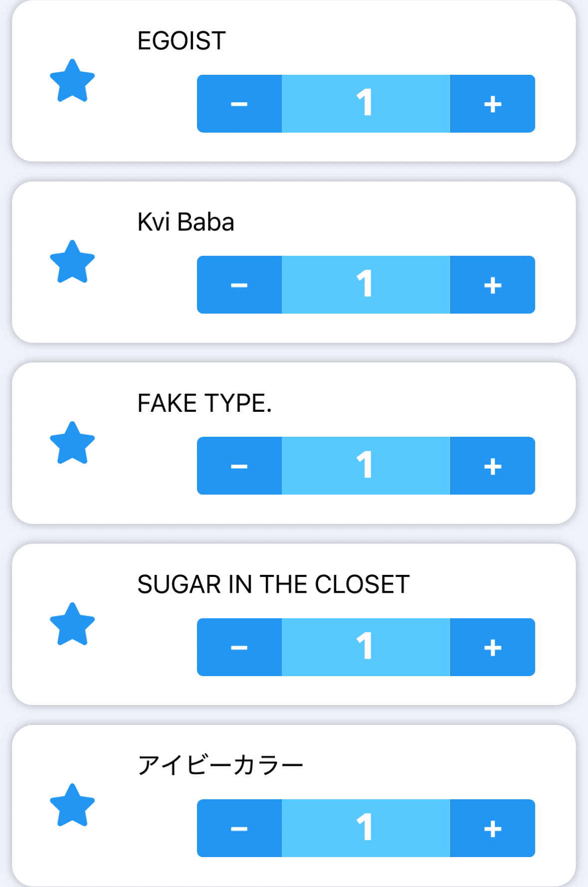
Task: Hit minus for SUGAR IN THE CLOSET
Action: [239, 647]
